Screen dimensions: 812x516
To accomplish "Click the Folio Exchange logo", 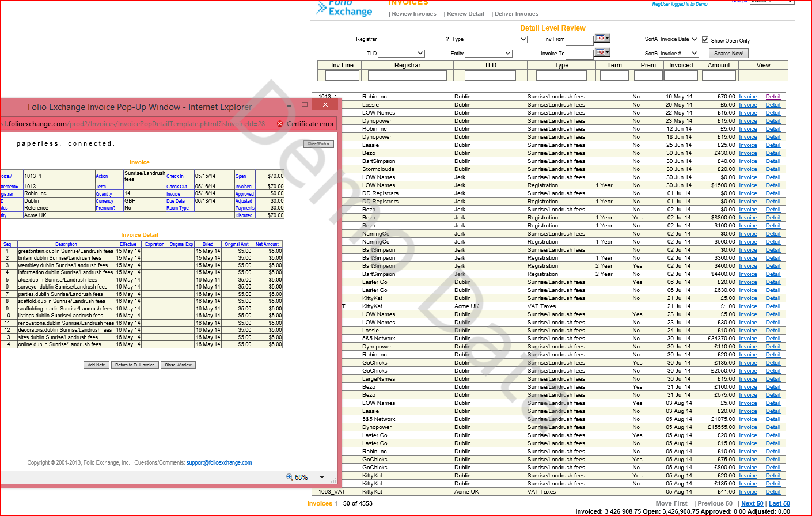I will tap(344, 8).
